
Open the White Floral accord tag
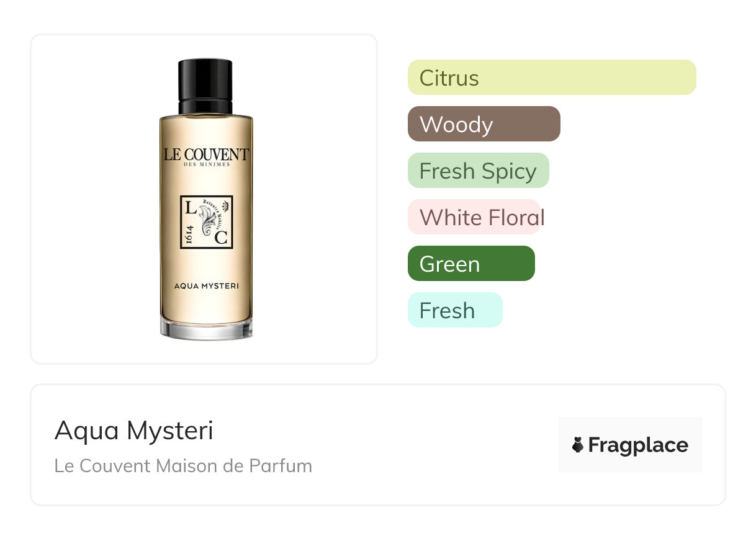tap(474, 217)
